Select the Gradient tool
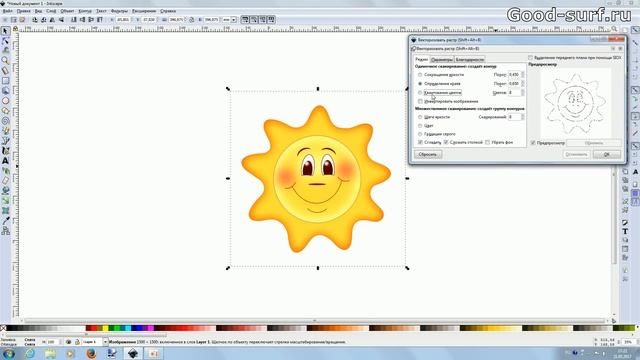The height and width of the screenshot is (360, 640). pyautogui.click(x=5, y=201)
